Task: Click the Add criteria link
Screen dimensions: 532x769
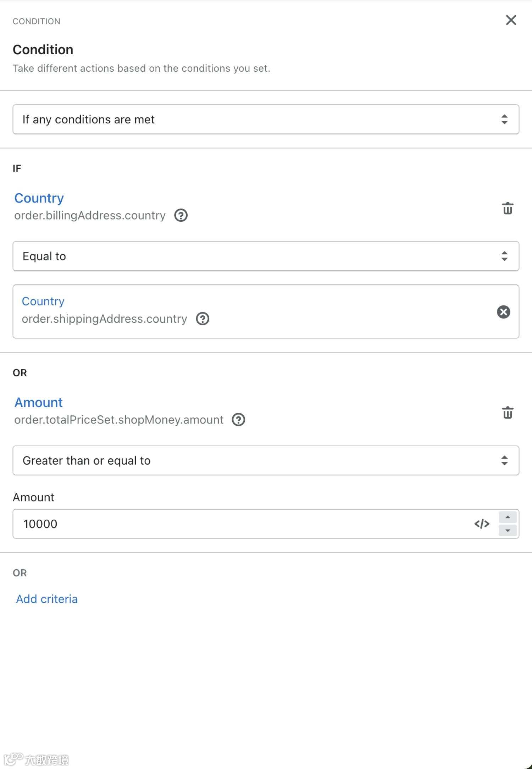Action: pyautogui.click(x=47, y=599)
